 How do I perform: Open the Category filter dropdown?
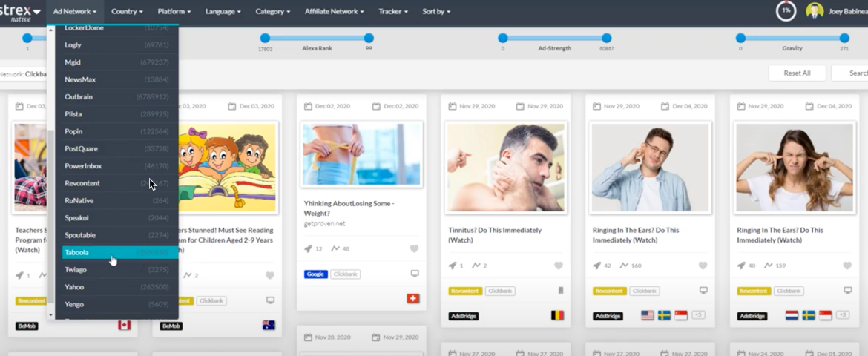coord(273,11)
